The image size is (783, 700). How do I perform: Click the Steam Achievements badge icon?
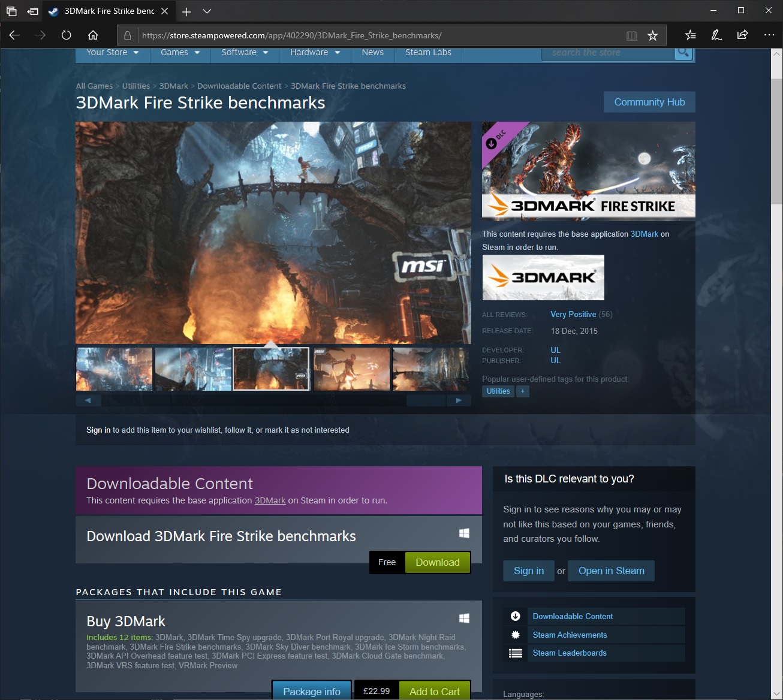[x=516, y=635]
